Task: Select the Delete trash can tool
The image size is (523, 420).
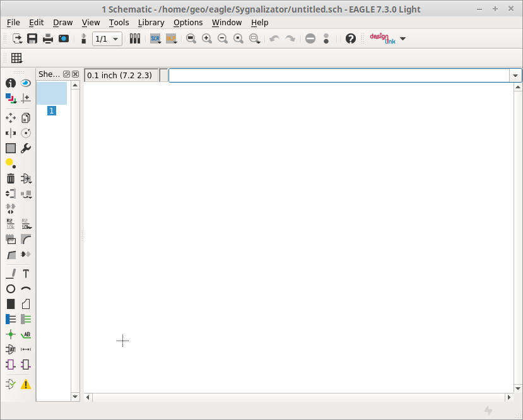Action: 11,178
